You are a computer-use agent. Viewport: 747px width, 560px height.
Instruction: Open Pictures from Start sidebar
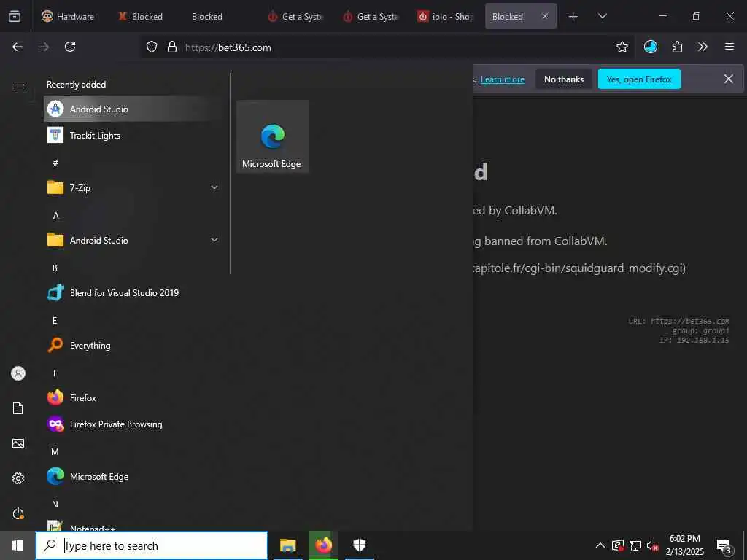point(18,443)
